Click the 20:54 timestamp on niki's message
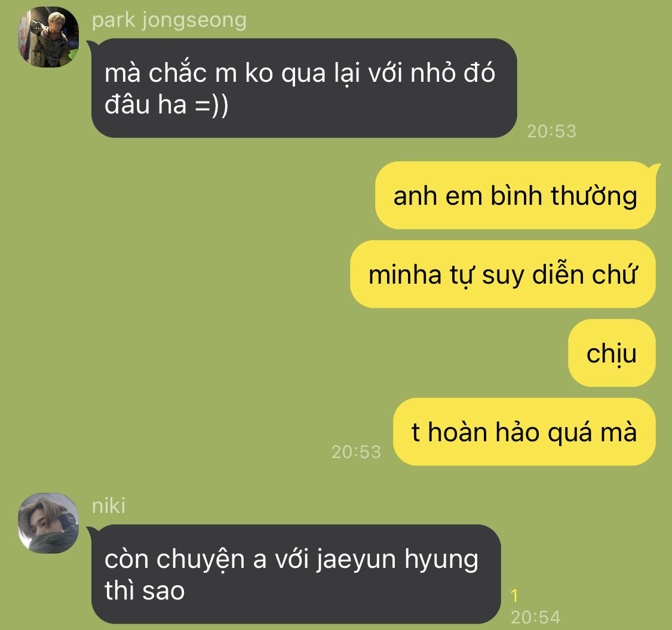The width and height of the screenshot is (672, 630). pos(535,617)
